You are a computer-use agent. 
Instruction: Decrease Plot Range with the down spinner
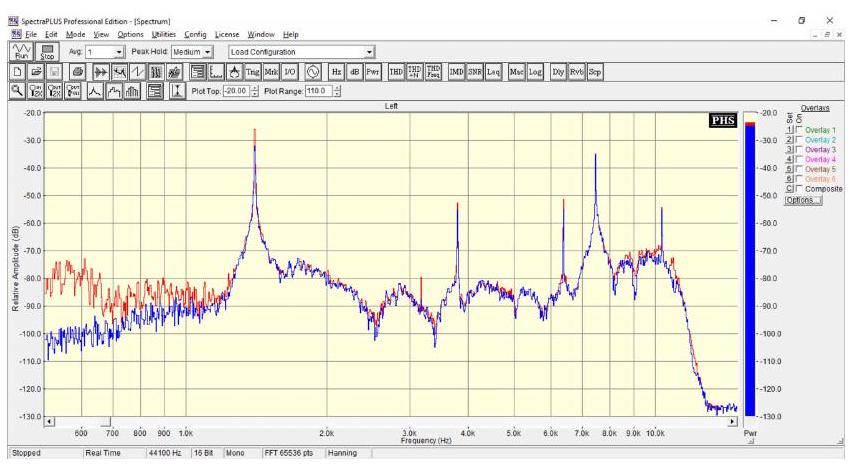pos(337,94)
